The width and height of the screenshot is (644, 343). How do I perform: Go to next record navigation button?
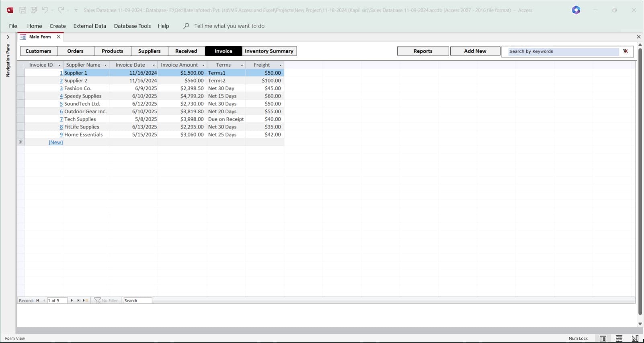72,300
